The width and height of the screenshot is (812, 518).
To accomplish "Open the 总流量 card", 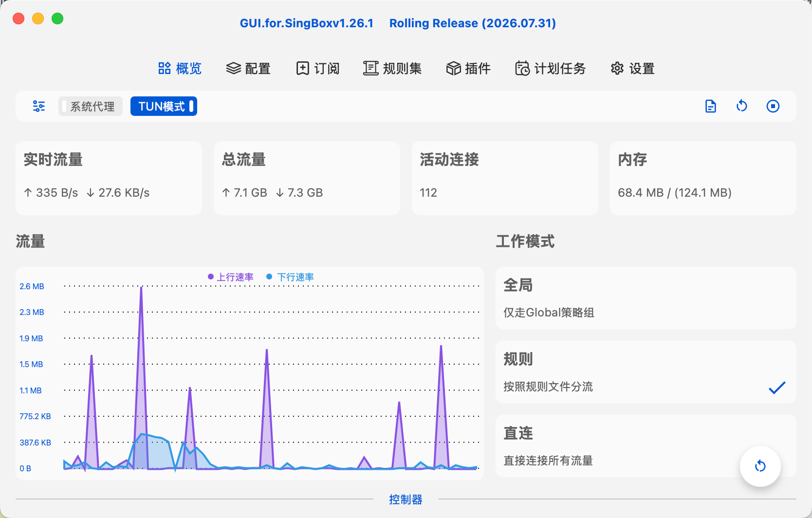I will pyautogui.click(x=307, y=178).
